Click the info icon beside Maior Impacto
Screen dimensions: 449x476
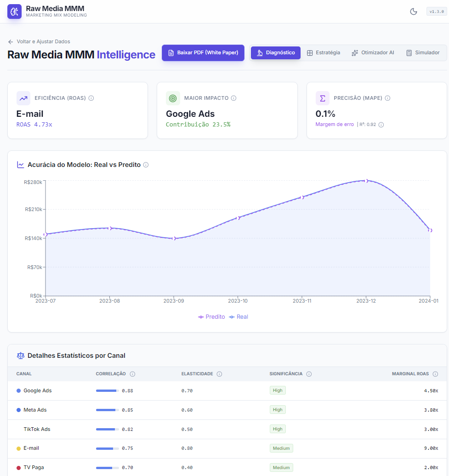point(233,98)
